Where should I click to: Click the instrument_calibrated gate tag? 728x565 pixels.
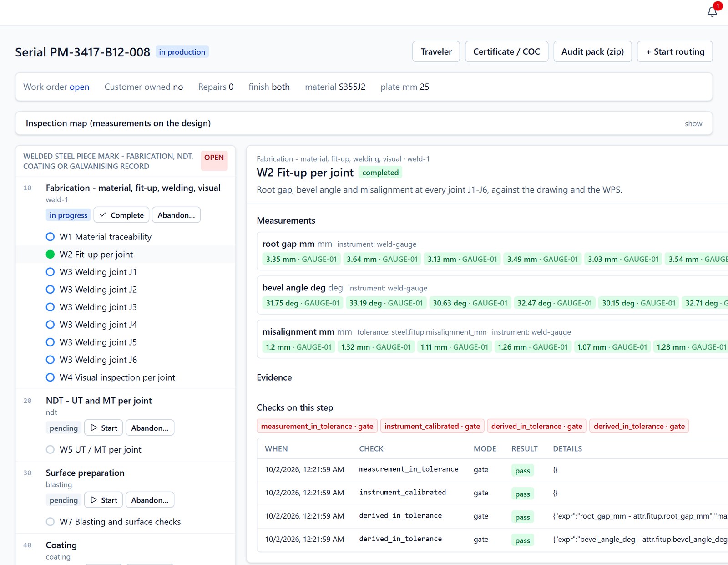(432, 426)
